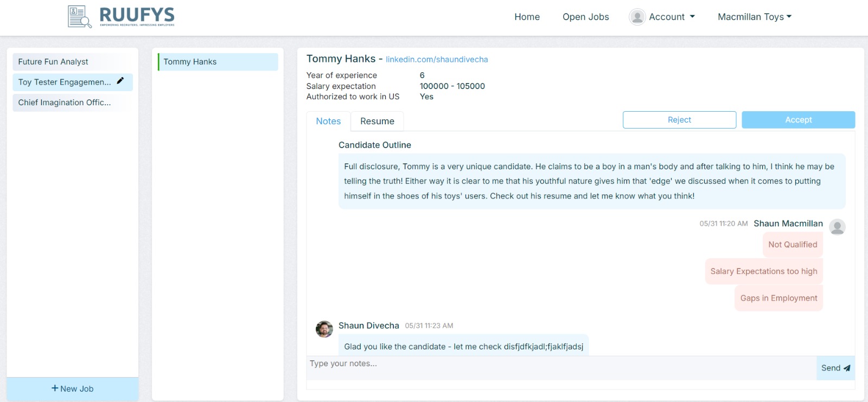Screen dimensions: 868x402
Task: Click the RUUFYS logo icon
Action: pos(80,16)
